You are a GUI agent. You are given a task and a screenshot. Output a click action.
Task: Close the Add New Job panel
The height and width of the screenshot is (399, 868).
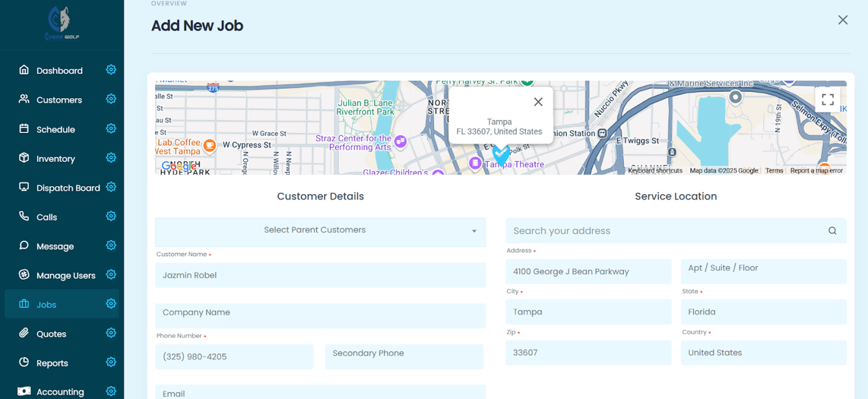[x=843, y=20]
